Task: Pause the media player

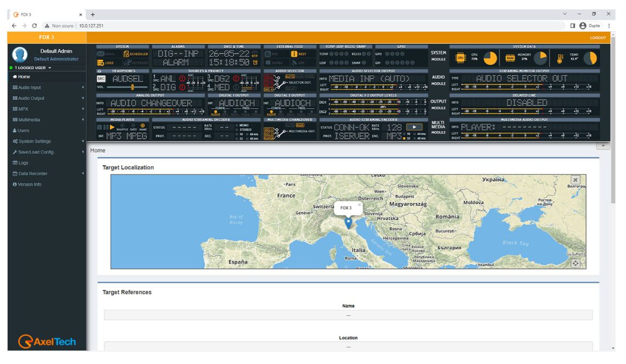Action: (106, 127)
